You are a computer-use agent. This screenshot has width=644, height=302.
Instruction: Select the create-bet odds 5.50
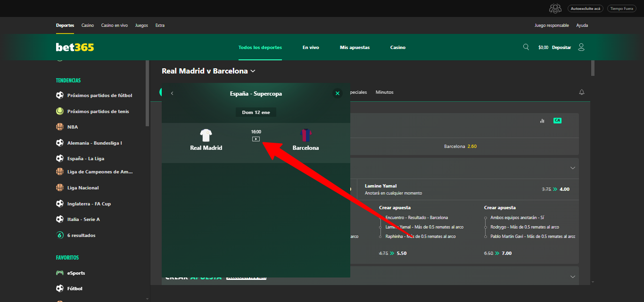pyautogui.click(x=401, y=253)
